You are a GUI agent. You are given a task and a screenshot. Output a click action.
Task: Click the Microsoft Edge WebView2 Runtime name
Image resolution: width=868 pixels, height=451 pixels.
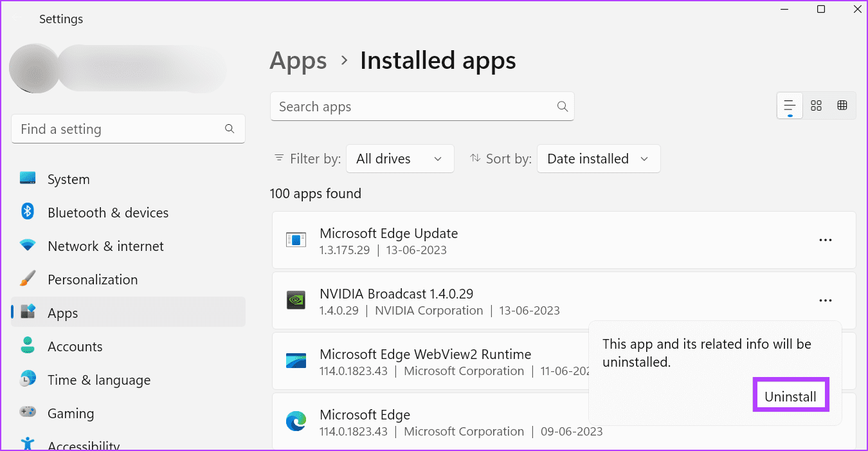(x=425, y=354)
